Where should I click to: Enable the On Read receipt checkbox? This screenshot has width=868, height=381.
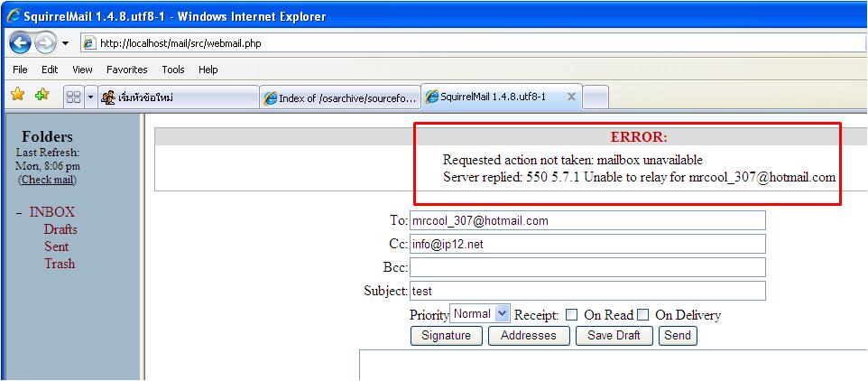click(x=572, y=315)
